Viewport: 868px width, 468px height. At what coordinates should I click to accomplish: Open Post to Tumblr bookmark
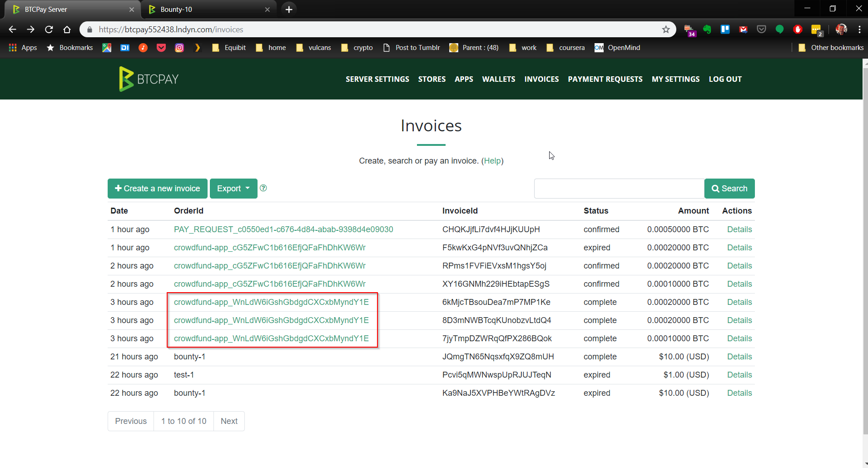(412, 48)
